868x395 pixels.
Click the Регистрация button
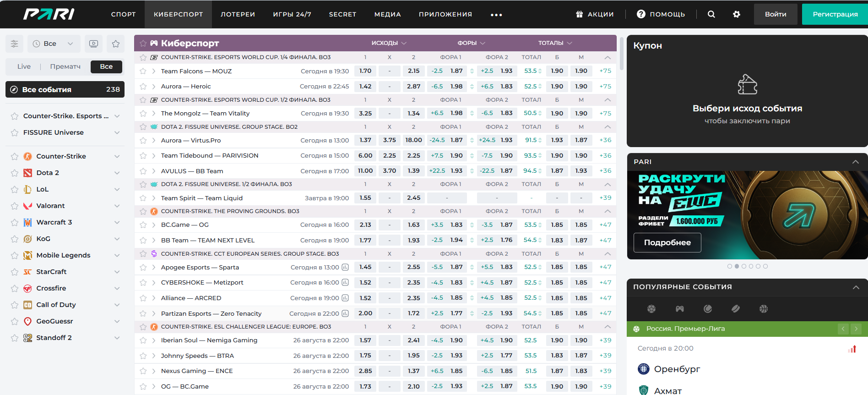tap(835, 14)
